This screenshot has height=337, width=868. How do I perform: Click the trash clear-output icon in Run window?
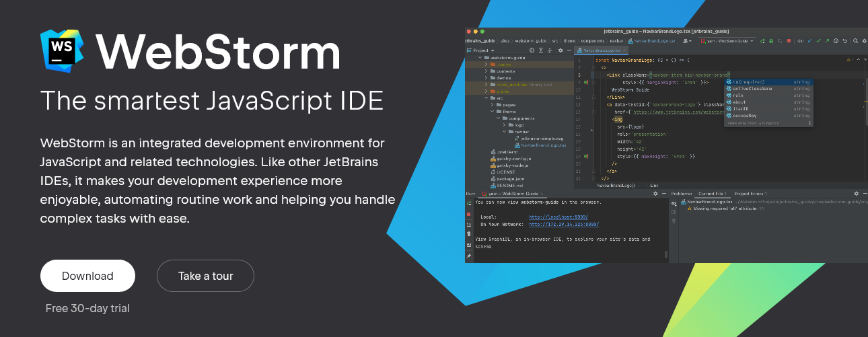tap(469, 233)
